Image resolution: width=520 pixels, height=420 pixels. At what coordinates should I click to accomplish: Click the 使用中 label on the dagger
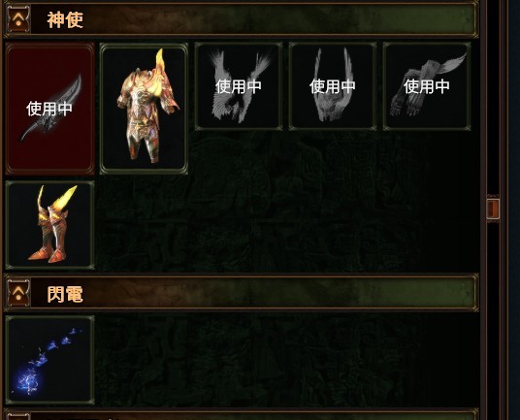tap(49, 109)
